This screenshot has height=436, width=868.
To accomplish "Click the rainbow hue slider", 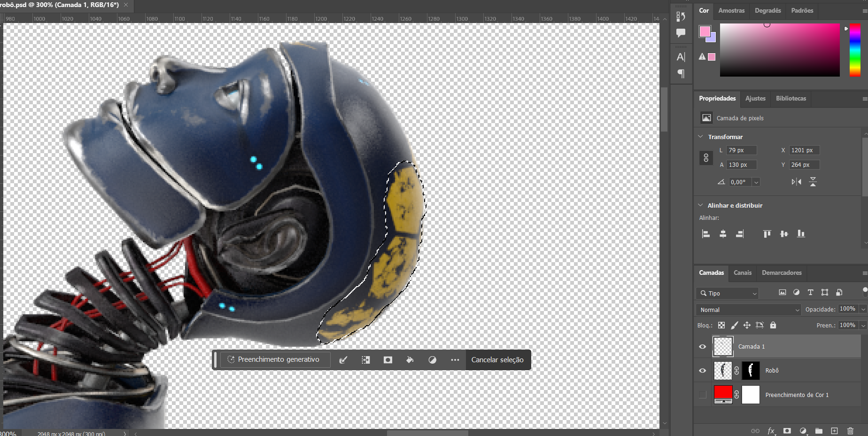I will point(855,50).
